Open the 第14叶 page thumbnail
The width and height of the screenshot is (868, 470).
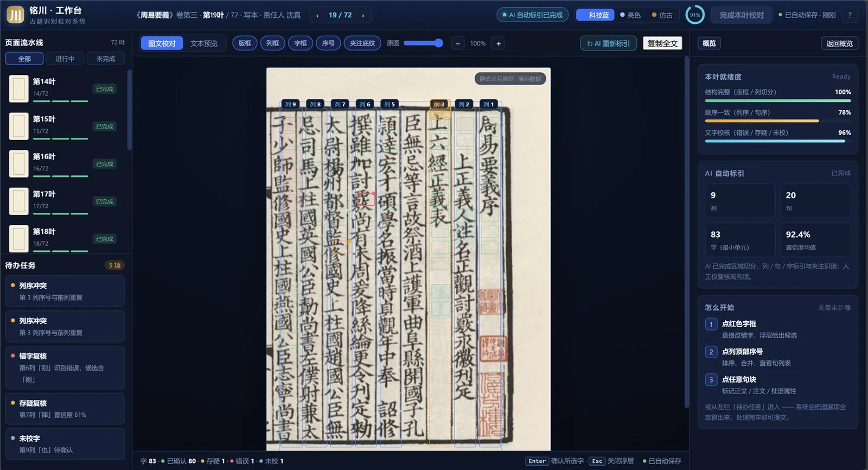pos(19,88)
